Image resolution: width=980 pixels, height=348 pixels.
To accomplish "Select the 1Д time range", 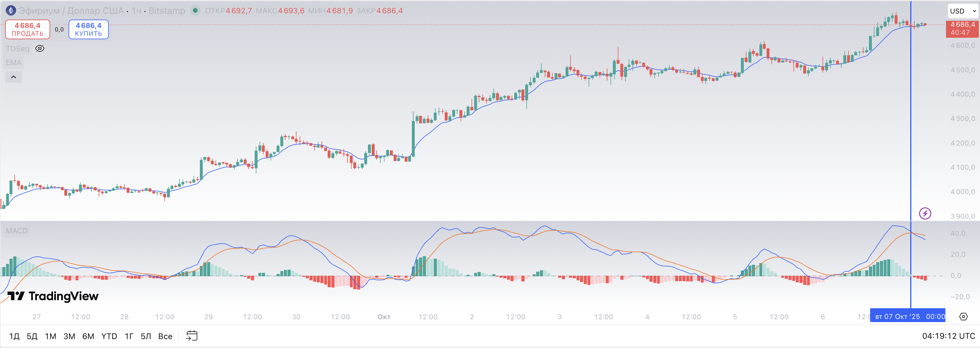I will pyautogui.click(x=14, y=336).
